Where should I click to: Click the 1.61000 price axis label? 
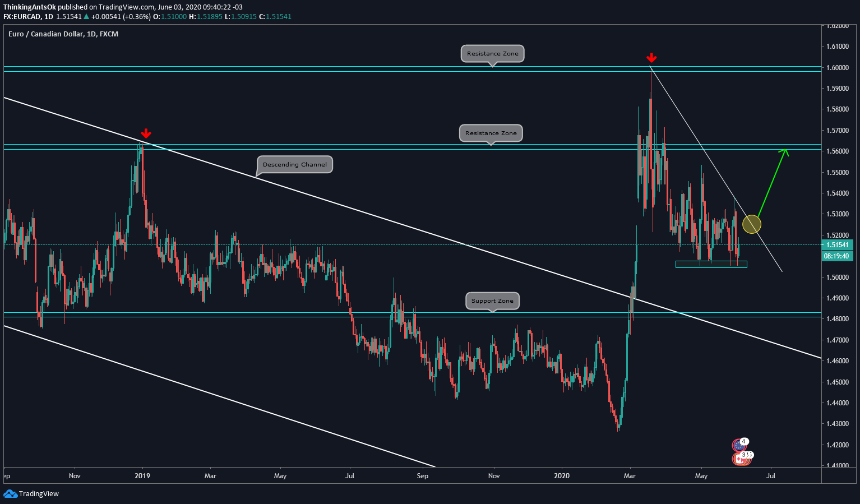click(x=837, y=47)
